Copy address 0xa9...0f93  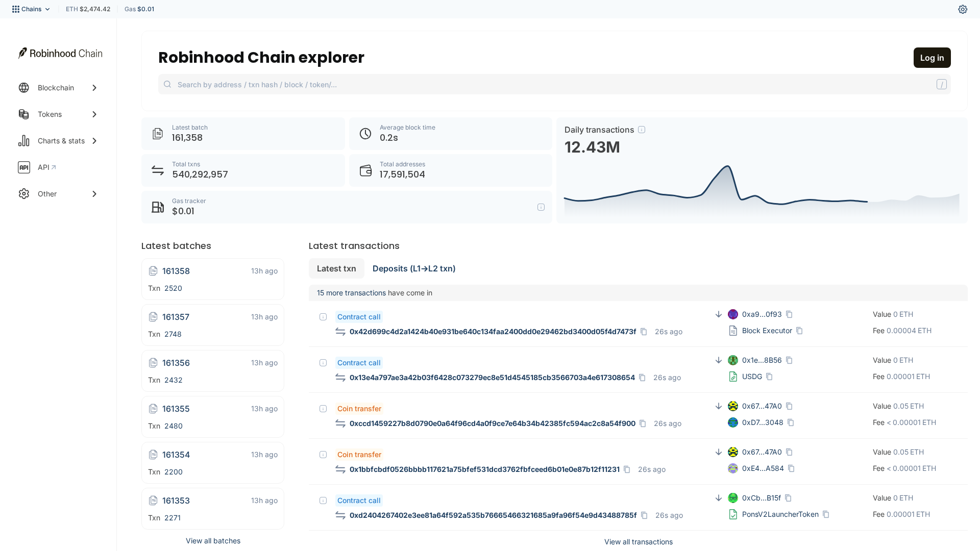[789, 314]
